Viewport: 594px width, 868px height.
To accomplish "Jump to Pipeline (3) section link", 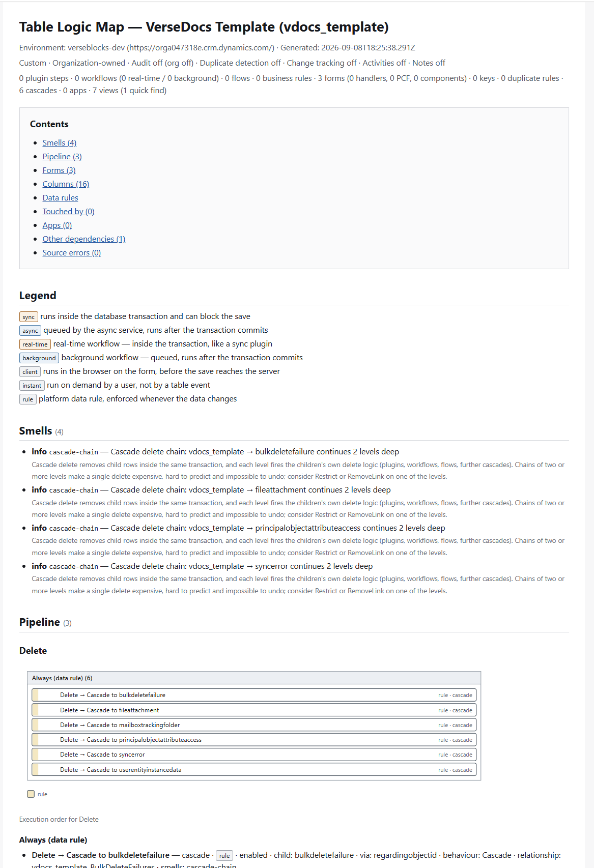I will tap(62, 157).
